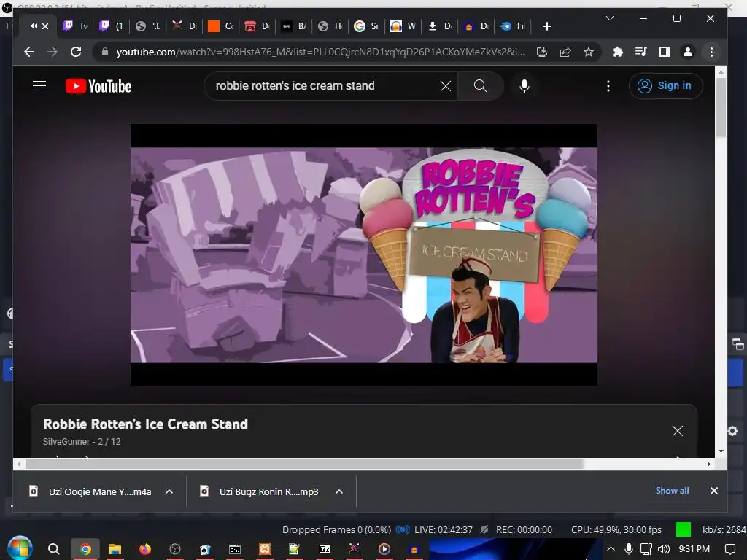The height and width of the screenshot is (560, 747).
Task: Open downloaded file Uzi Bugz Ronin R....mp3
Action: 260,491
